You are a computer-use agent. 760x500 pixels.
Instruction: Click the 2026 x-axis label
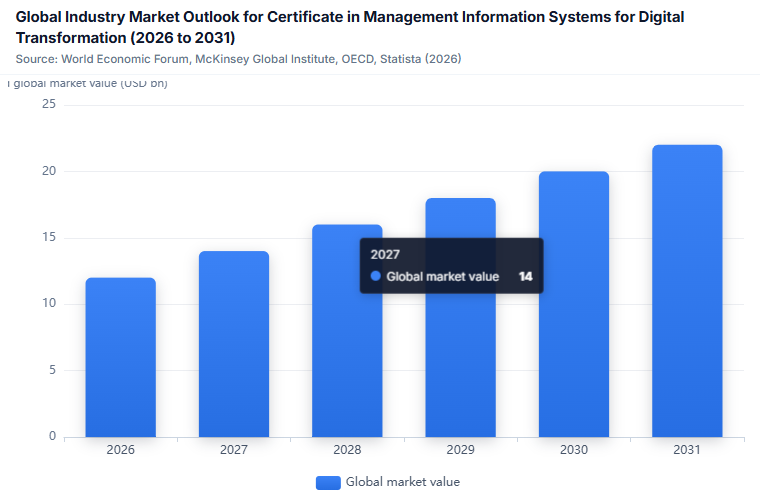point(121,450)
